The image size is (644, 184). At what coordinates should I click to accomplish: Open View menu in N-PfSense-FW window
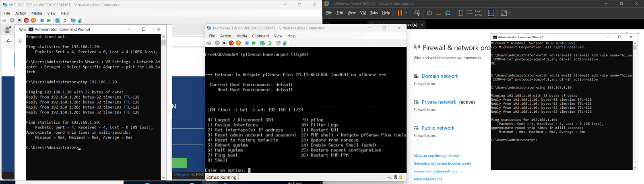tap(278, 36)
